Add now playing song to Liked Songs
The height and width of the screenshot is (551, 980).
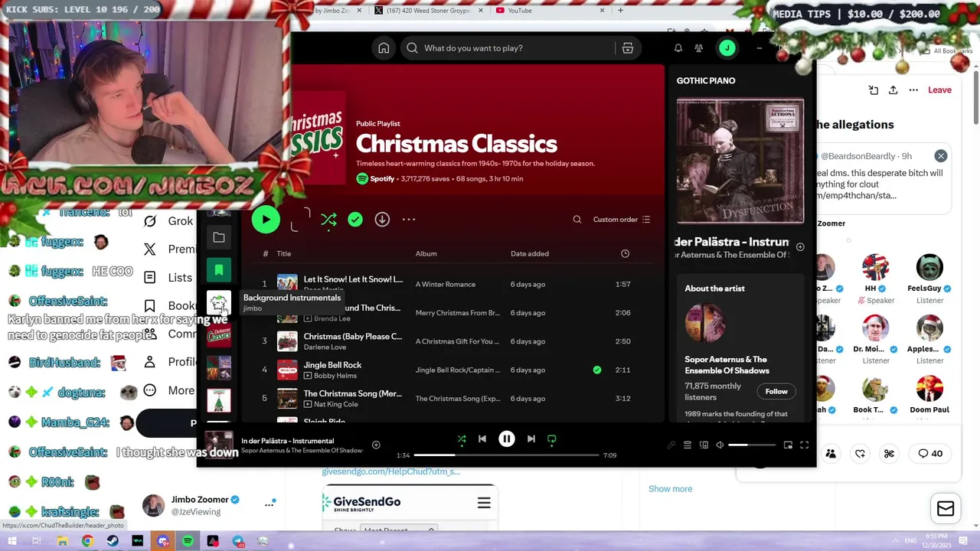376,445
